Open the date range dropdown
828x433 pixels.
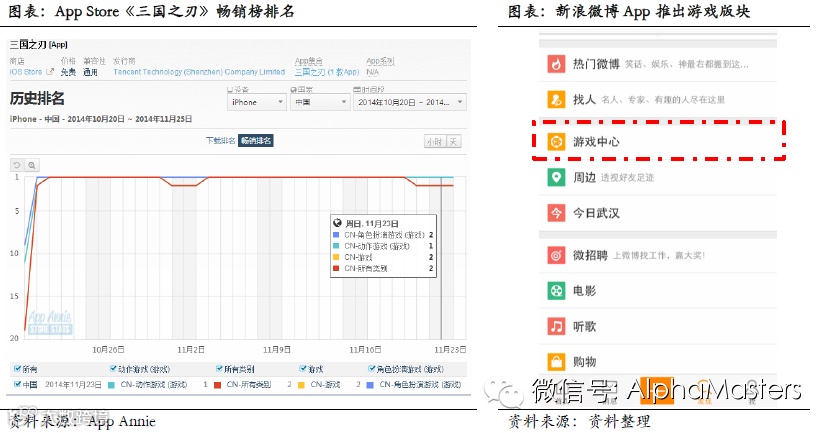point(410,102)
